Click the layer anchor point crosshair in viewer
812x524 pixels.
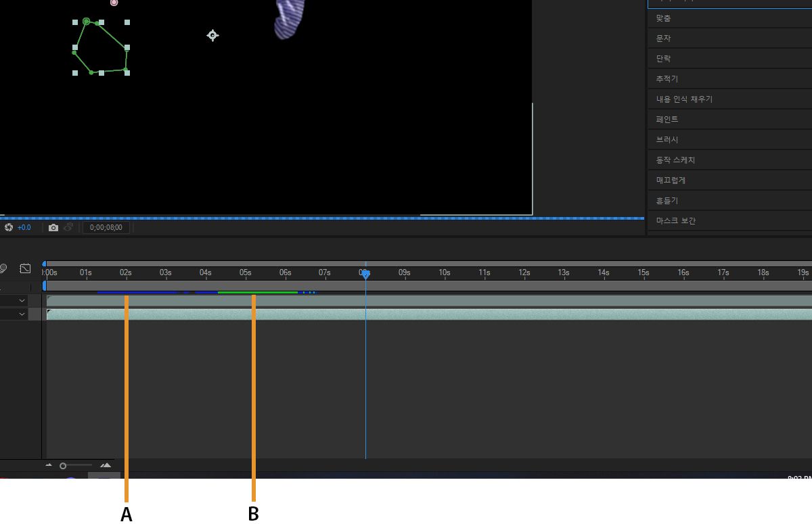pyautogui.click(x=212, y=35)
